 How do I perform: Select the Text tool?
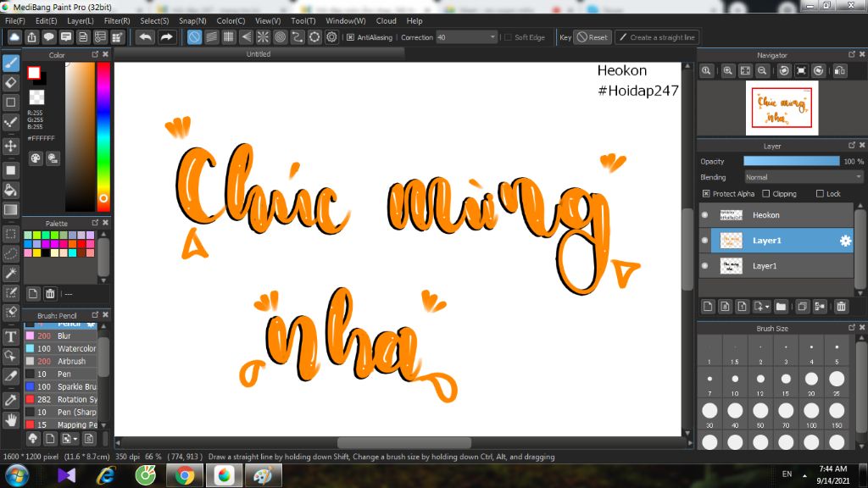click(x=10, y=336)
